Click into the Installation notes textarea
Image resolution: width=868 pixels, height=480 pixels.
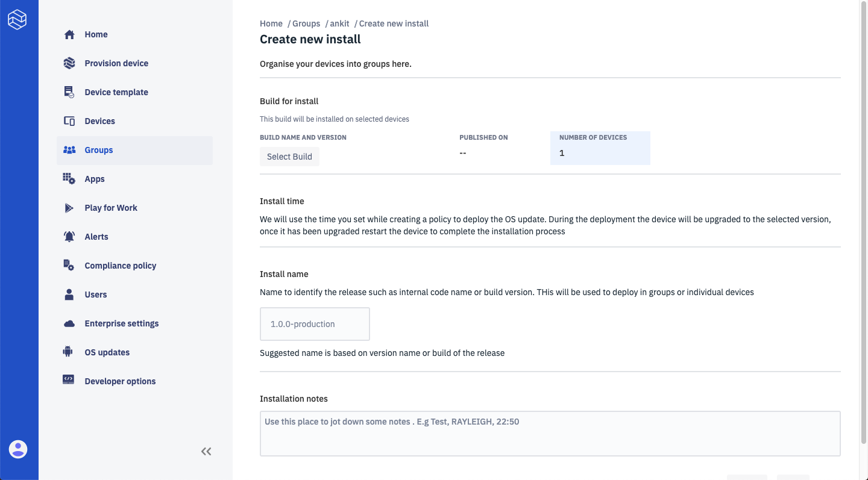(x=550, y=434)
